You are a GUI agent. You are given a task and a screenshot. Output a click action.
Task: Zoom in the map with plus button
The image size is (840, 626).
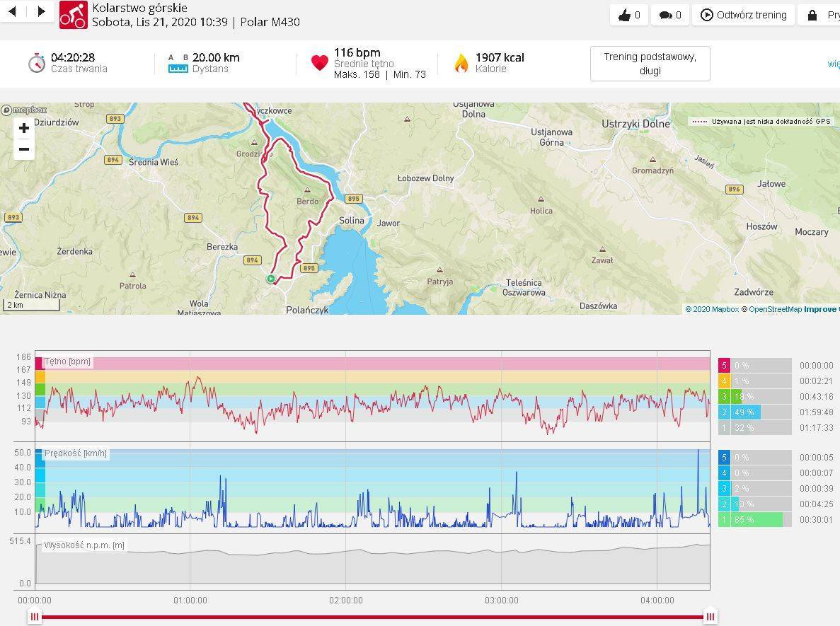[24, 128]
